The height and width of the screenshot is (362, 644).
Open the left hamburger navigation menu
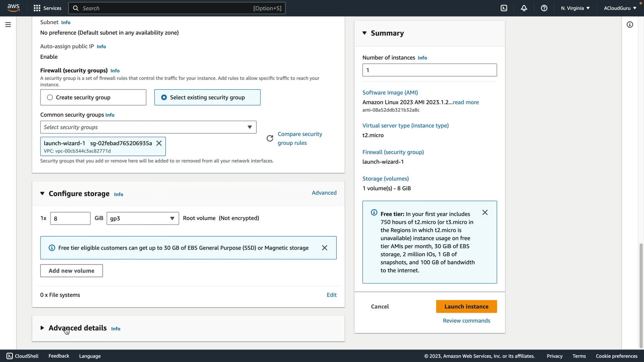8,24
